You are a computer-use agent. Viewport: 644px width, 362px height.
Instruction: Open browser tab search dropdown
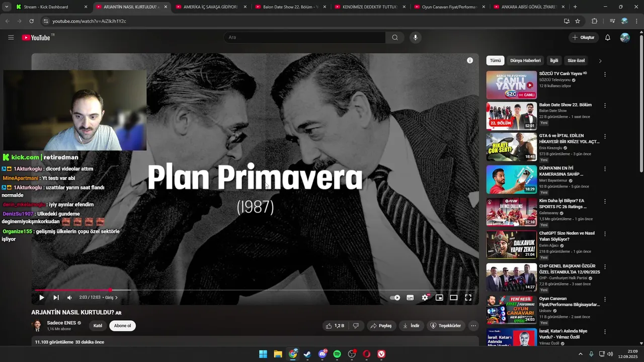(x=7, y=7)
